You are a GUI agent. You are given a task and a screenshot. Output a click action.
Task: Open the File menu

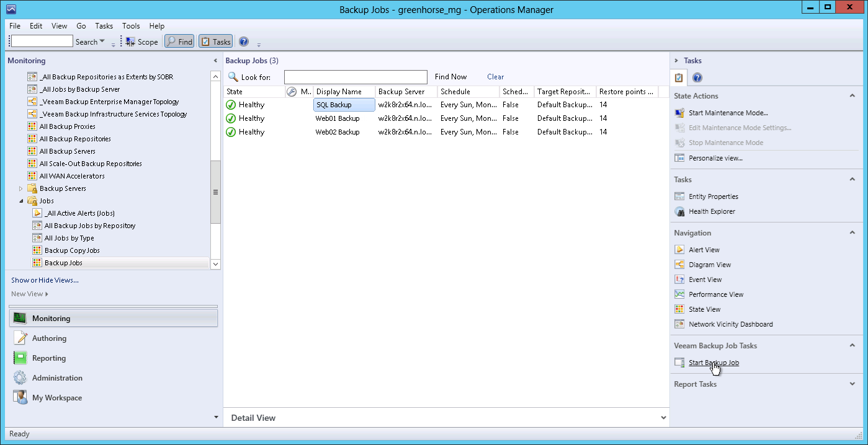[15, 26]
